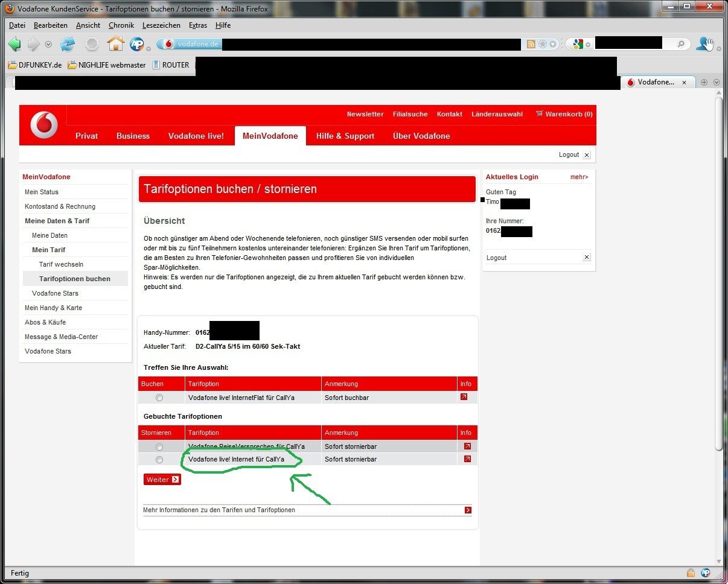
Task: Click the grey Forward arrow button
Action: [x=33, y=44]
